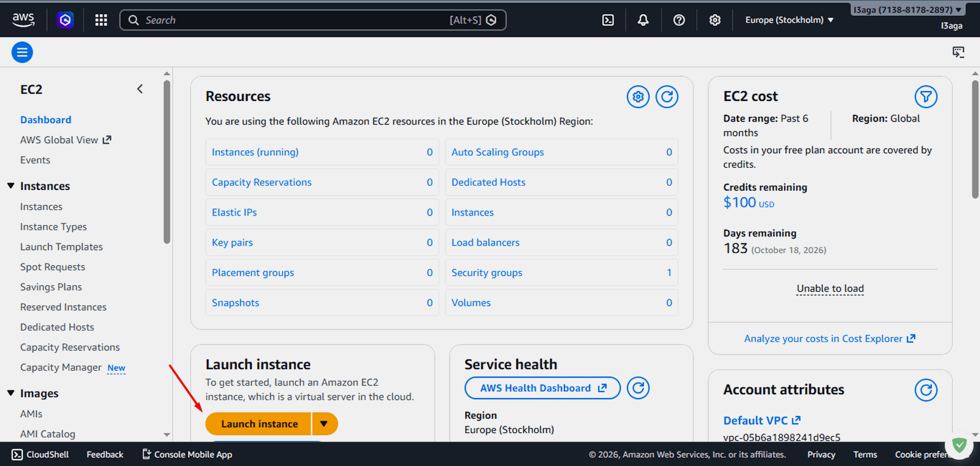The width and height of the screenshot is (980, 466).
Task: Go to Instance Types in sidebar
Action: click(53, 227)
